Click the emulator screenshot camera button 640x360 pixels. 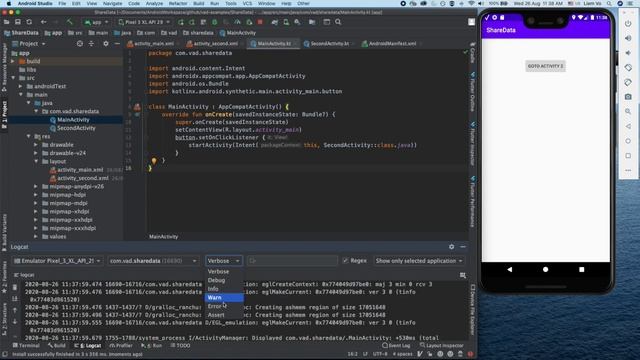(628, 97)
